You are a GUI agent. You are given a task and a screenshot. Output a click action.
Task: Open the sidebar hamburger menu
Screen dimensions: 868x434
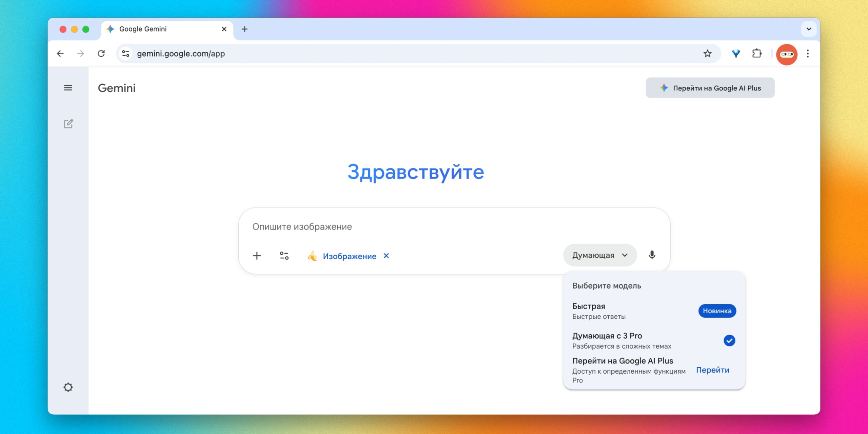point(68,87)
